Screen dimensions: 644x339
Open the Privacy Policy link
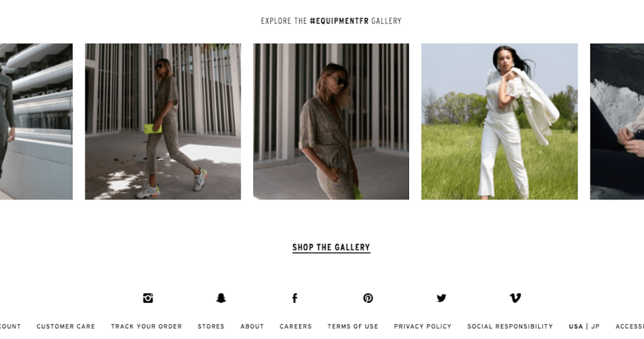(422, 326)
